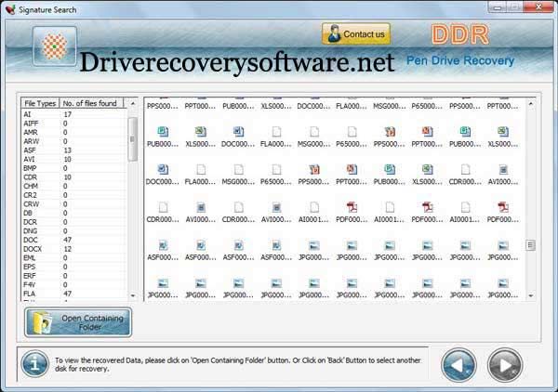Select the BMP file type row

pos(73,168)
